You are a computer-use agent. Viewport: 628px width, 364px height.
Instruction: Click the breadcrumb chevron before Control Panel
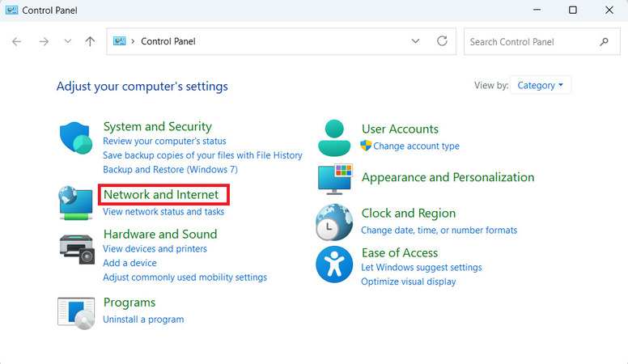point(133,41)
